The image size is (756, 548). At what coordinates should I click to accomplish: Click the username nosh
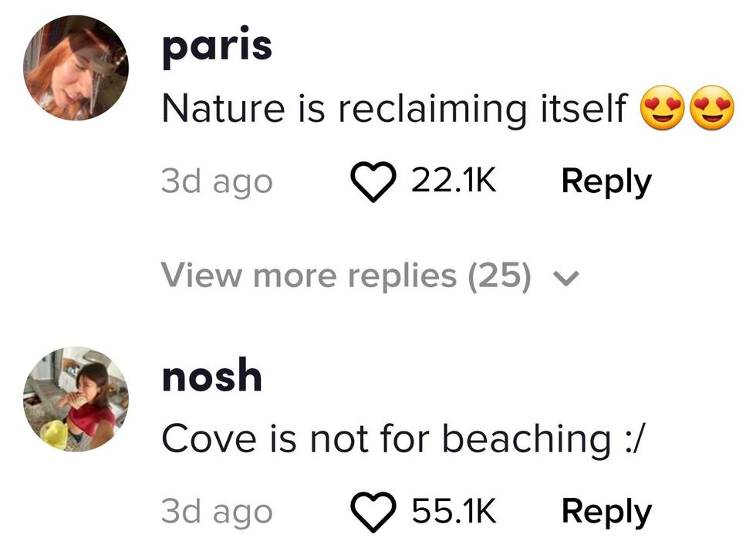[211, 376]
